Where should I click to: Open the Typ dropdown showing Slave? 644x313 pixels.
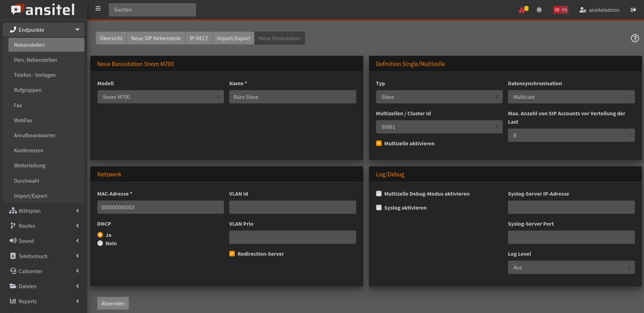(x=439, y=97)
